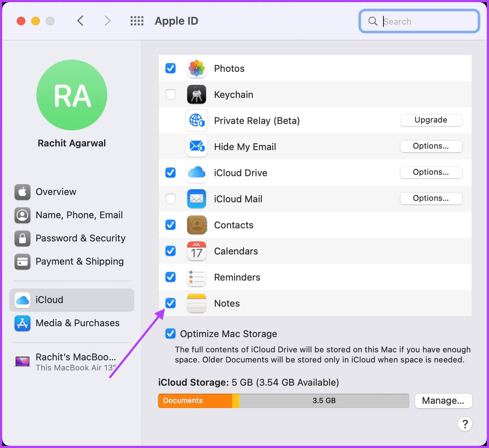Disable the Reminders checkbox

[170, 277]
